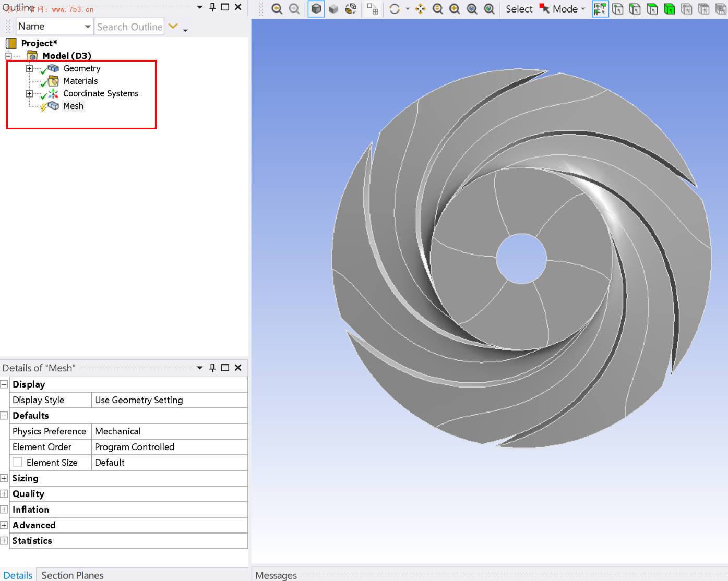Click the Coordinate Systems triad icon
Screen dimensions: 728x581
point(53,93)
